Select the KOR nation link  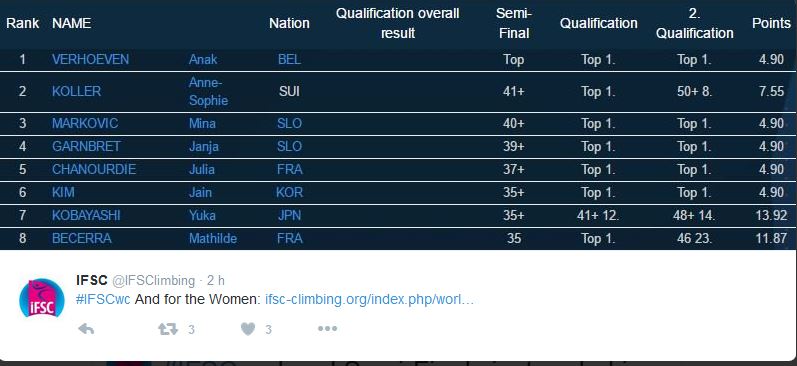tap(289, 192)
